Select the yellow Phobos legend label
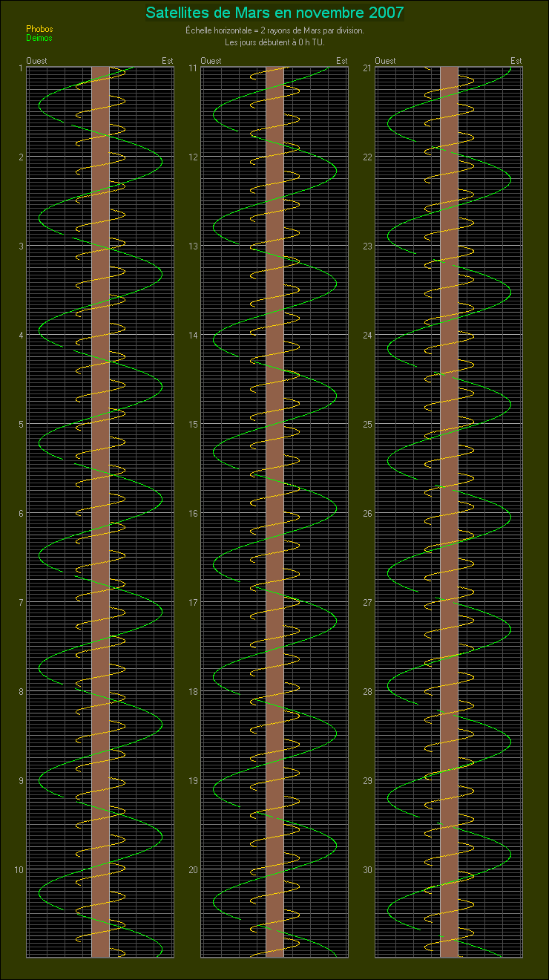Viewport: 549px width, 980px height. (39, 29)
